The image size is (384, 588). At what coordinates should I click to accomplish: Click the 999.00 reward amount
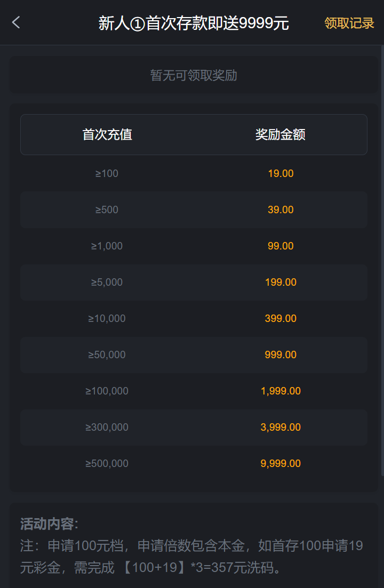click(x=281, y=355)
